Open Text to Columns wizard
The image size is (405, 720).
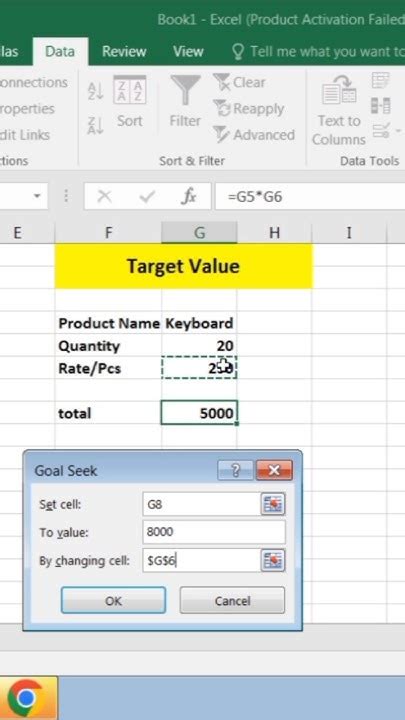tap(339, 110)
